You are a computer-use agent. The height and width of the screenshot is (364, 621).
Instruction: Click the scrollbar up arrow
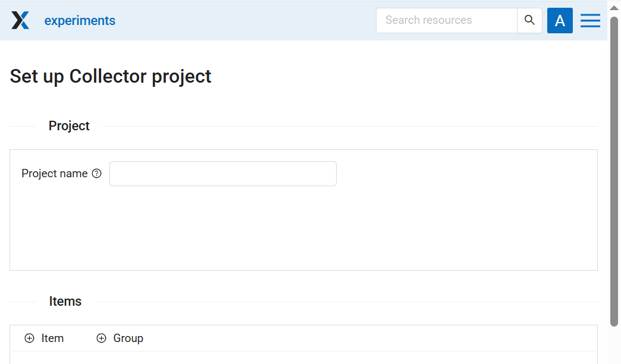click(614, 7)
